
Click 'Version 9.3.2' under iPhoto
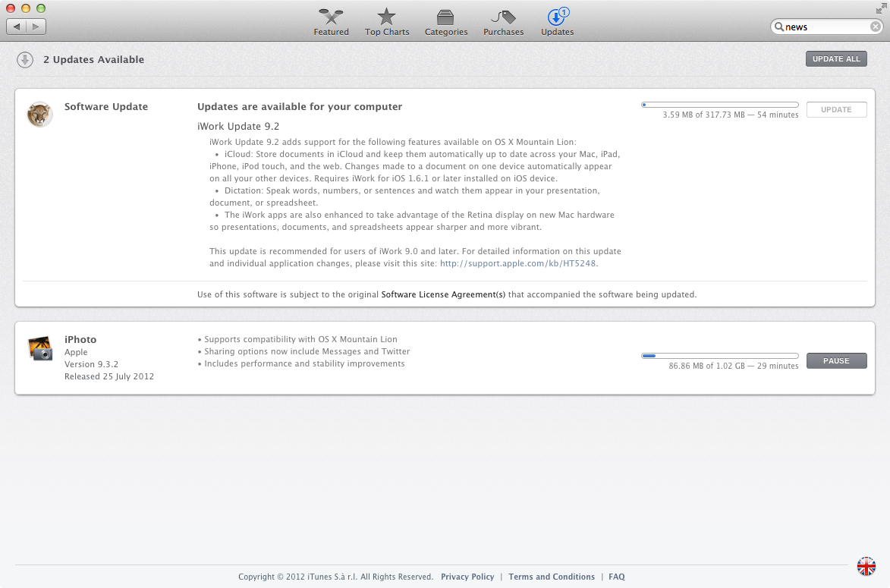point(91,364)
